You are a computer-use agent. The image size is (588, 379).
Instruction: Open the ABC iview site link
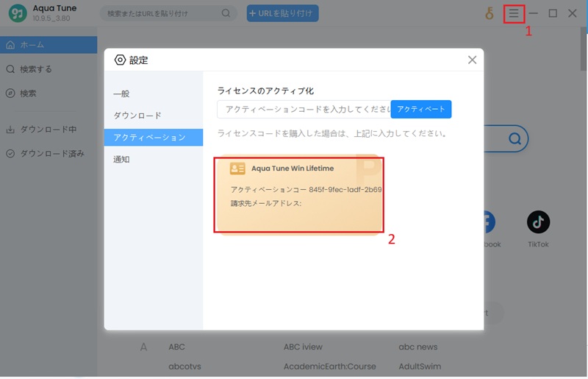click(x=303, y=347)
